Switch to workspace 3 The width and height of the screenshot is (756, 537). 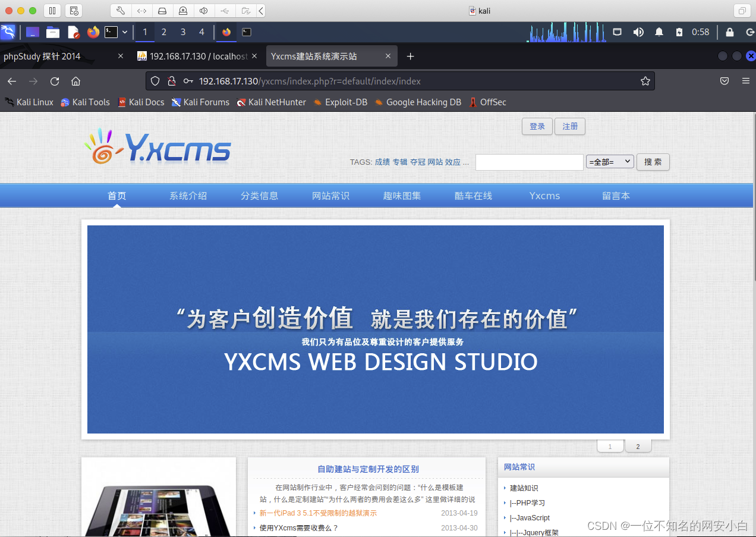(183, 32)
